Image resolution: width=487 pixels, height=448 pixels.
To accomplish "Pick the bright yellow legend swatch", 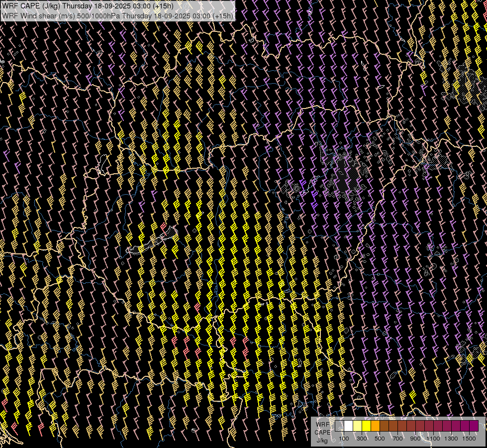I will pos(366,426).
